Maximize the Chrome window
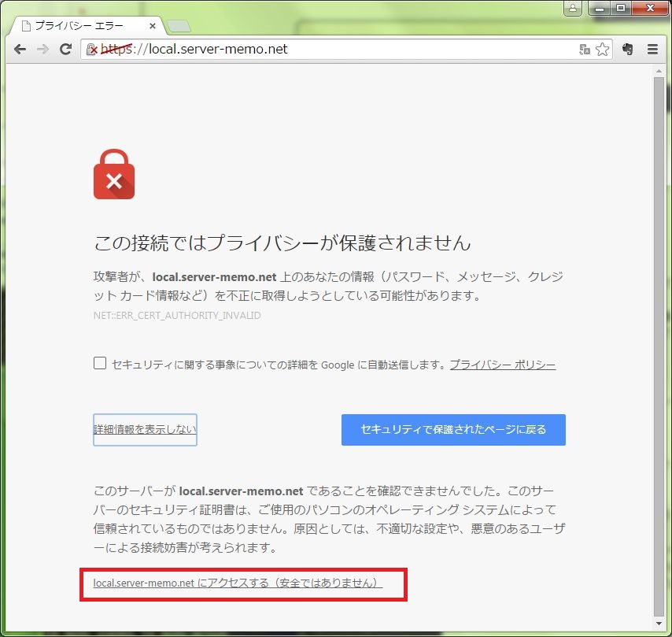The width and height of the screenshot is (672, 637). [x=621, y=8]
